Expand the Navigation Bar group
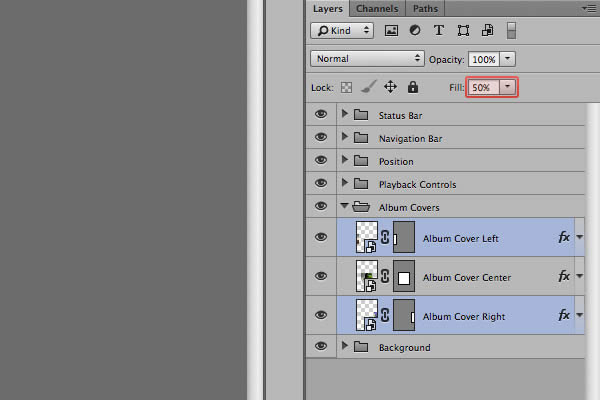Viewport: 600px width, 400px height. click(345, 138)
